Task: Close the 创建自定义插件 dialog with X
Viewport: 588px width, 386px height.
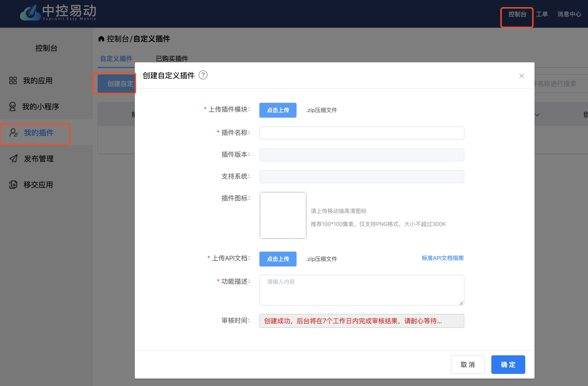Action: tap(521, 76)
